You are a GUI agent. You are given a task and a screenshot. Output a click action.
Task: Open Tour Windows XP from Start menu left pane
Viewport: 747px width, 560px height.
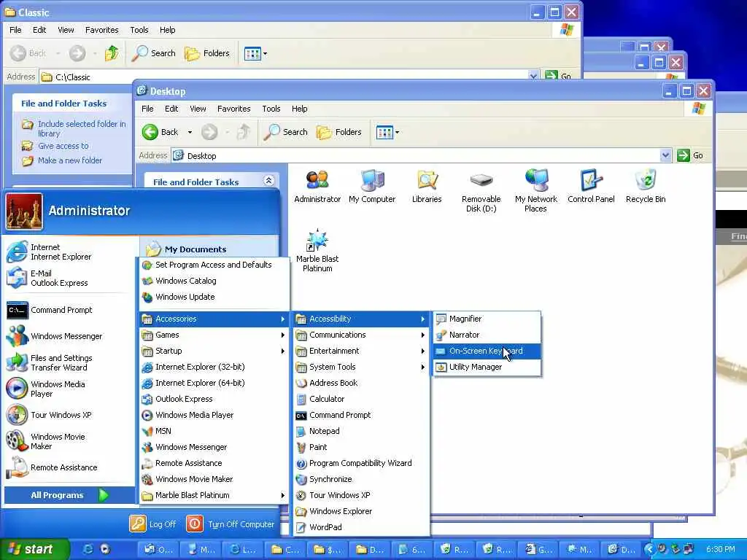tap(69, 415)
